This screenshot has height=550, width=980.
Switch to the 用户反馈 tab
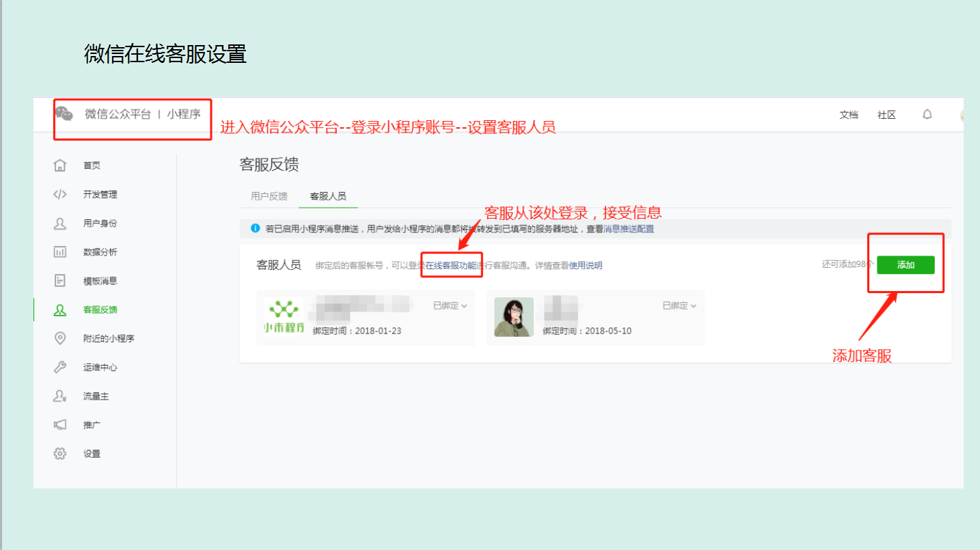pyautogui.click(x=269, y=197)
